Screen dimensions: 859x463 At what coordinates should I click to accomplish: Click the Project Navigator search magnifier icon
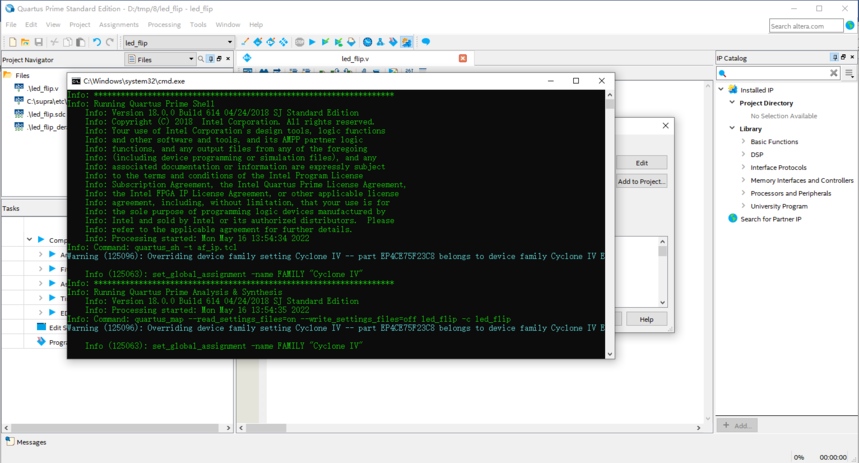coord(201,59)
